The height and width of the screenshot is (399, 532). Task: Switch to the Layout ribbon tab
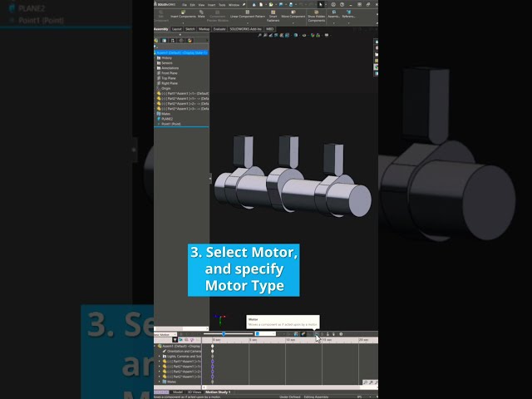[x=176, y=29]
